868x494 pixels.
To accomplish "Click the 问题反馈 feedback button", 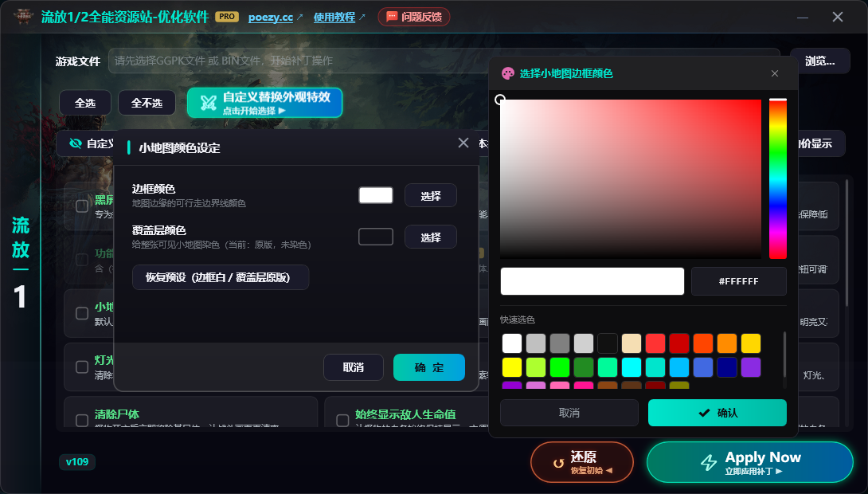I will coord(413,17).
